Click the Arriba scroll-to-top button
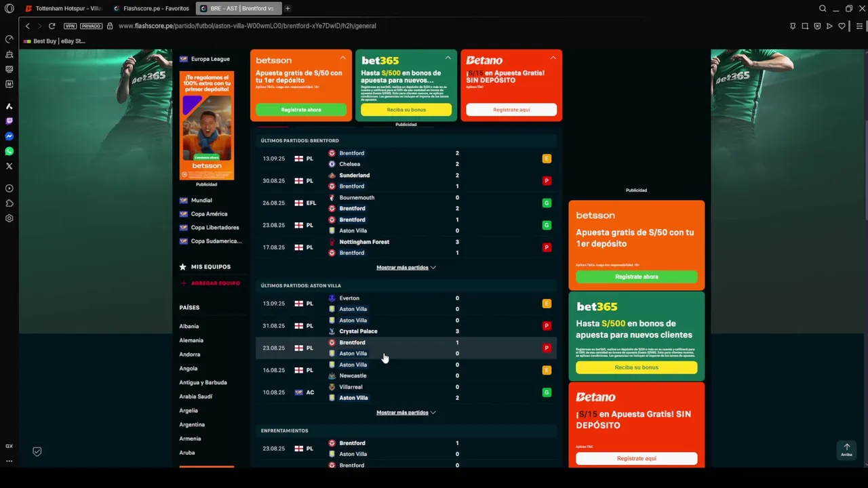Image resolution: width=868 pixels, height=488 pixels. pyautogui.click(x=846, y=449)
